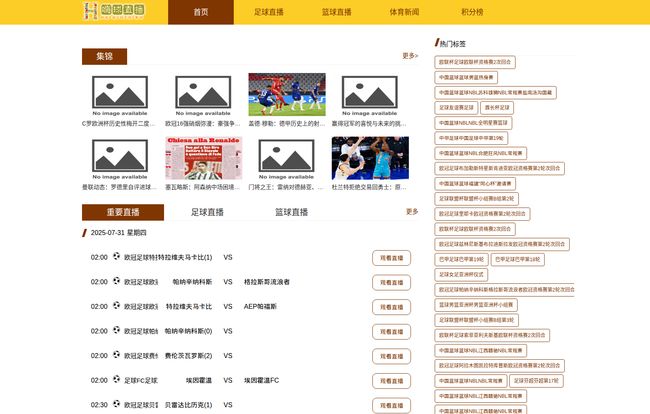This screenshot has width=650, height=414.
Task: Open the basketball game photo thumbnail
Action: (x=370, y=158)
